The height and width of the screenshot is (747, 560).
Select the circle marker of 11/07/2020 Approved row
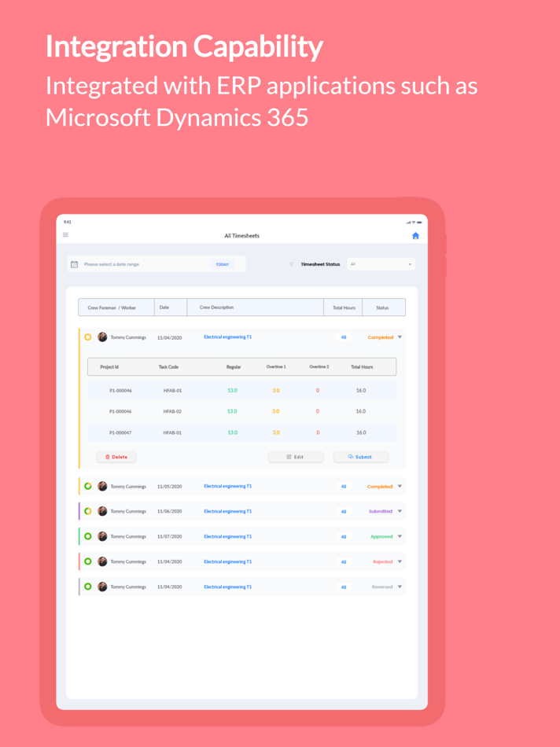pyautogui.click(x=87, y=536)
